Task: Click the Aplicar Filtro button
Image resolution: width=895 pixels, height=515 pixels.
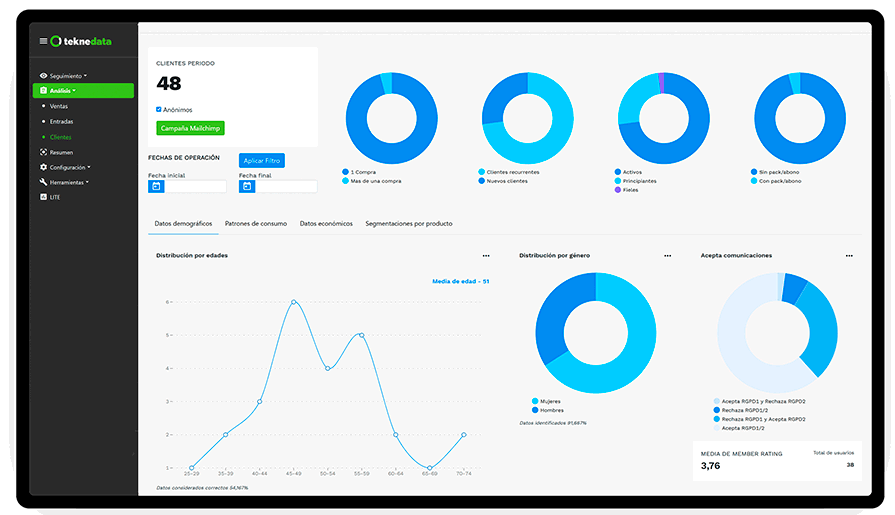Action: point(262,160)
